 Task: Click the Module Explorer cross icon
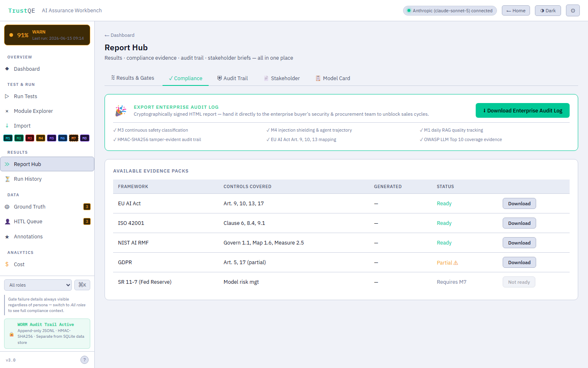[x=7, y=111]
